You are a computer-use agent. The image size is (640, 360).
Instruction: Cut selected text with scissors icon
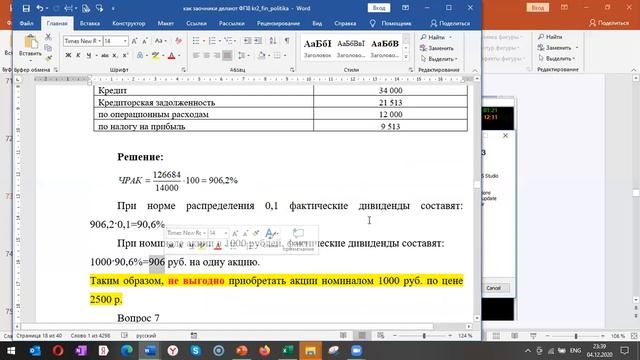click(x=48, y=37)
